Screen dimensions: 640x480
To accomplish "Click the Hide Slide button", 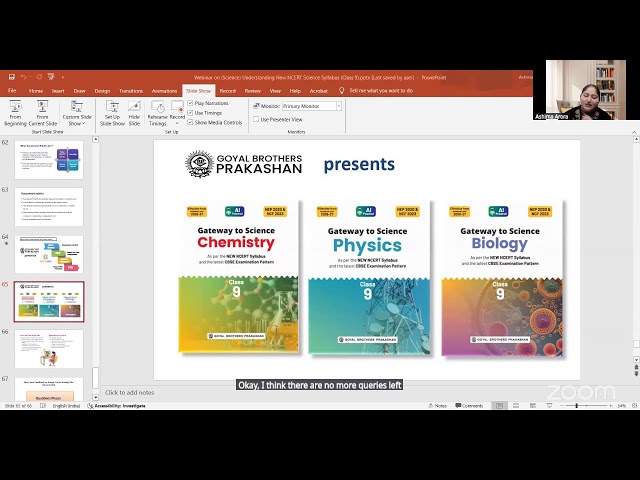I will [x=134, y=113].
